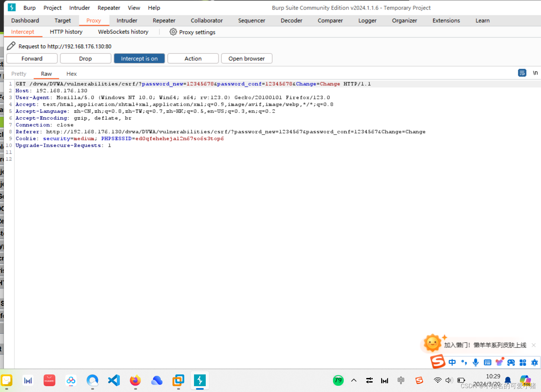Switch Sogou Chinese/English mode 中 icon
This screenshot has width=541, height=392.
click(x=452, y=362)
